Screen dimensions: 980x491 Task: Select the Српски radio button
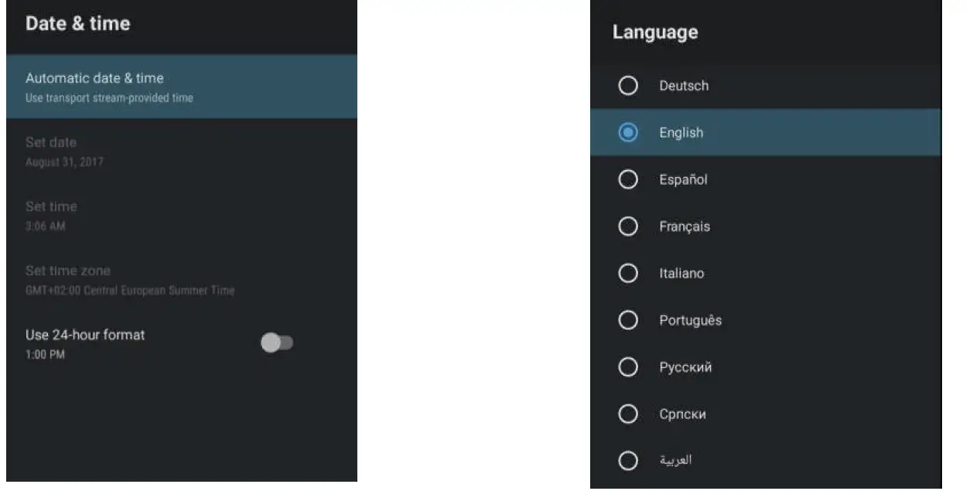[628, 414]
